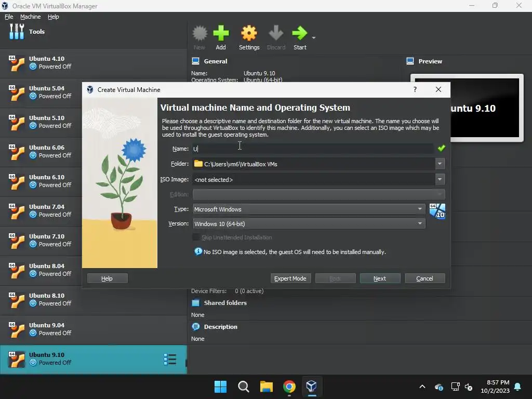
Task: Open the File menu
Action: [x=9, y=17]
